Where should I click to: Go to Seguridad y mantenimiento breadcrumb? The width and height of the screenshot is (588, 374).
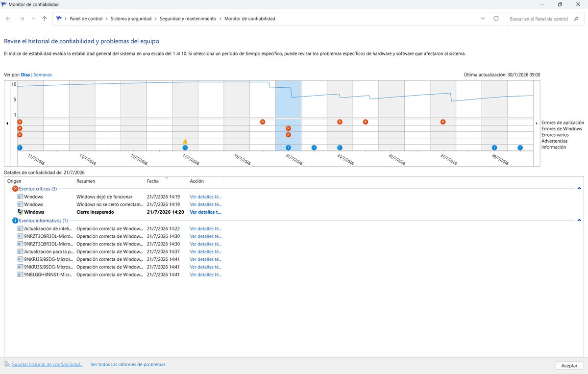click(x=188, y=19)
